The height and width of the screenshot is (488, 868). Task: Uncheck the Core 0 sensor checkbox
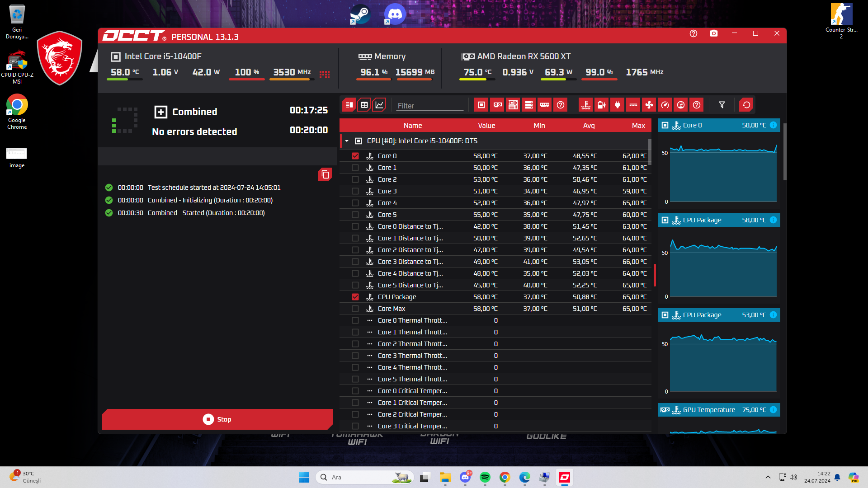(355, 156)
